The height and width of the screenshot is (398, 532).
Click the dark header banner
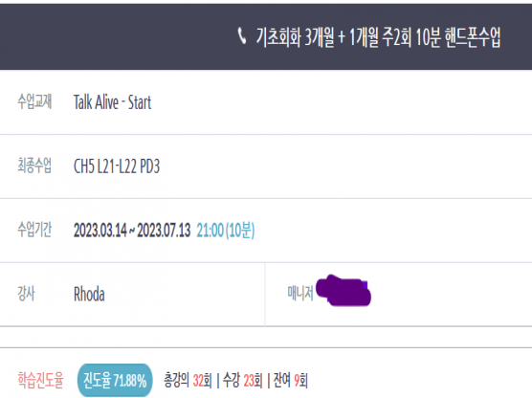pos(266,36)
